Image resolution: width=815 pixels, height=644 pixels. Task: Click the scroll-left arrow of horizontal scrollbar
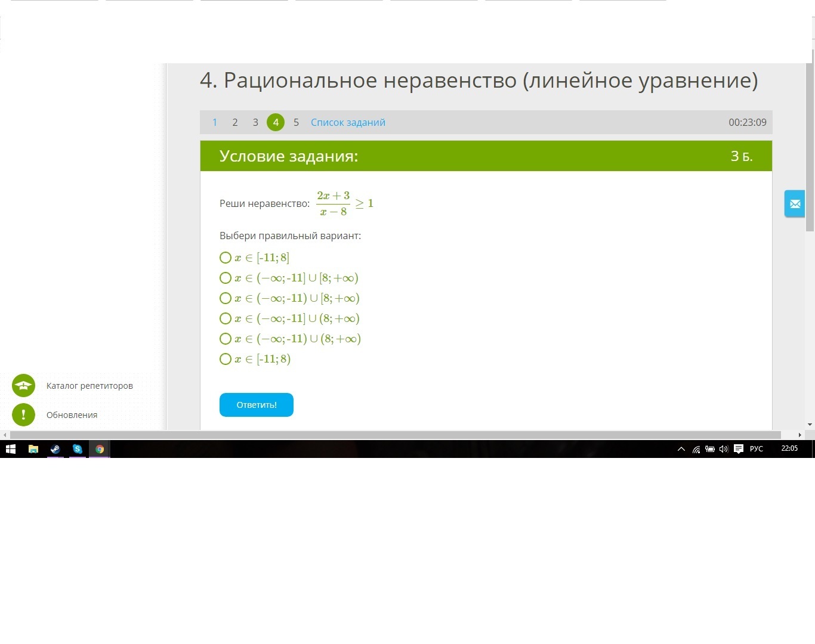pos(5,435)
